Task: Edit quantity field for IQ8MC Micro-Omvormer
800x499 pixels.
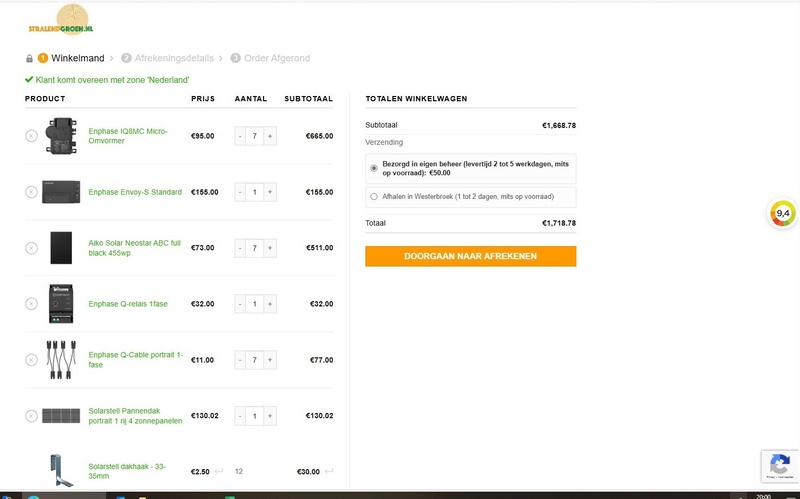Action: tap(255, 136)
